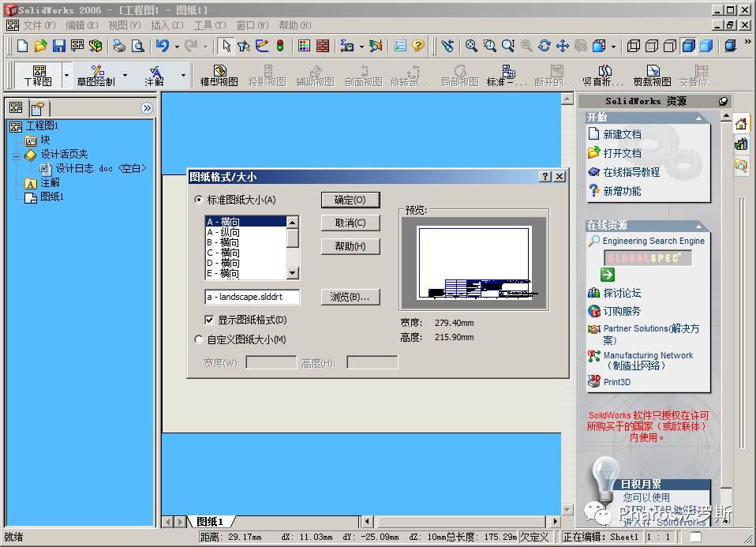
Task: Click the Zoom to Fit magnifier icon
Action: click(x=471, y=46)
